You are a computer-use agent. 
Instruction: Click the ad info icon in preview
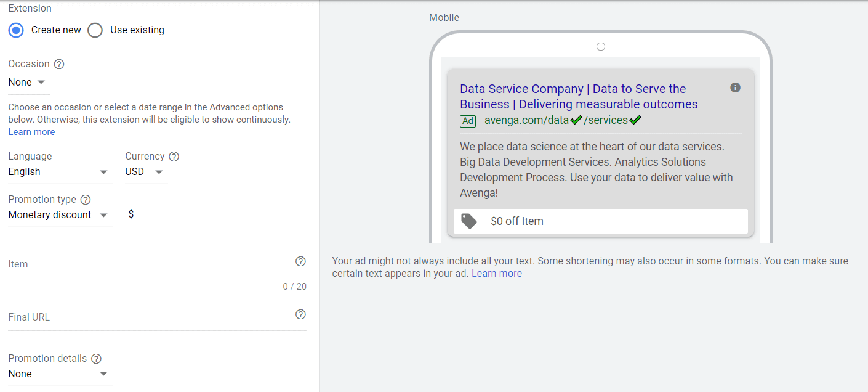(735, 88)
